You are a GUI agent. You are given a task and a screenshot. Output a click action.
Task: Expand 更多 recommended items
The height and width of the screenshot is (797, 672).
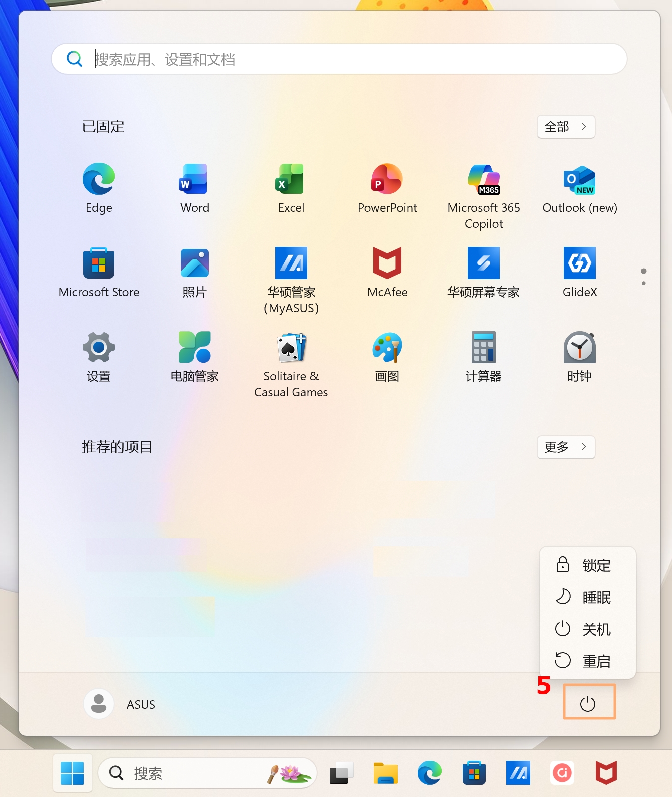point(566,447)
